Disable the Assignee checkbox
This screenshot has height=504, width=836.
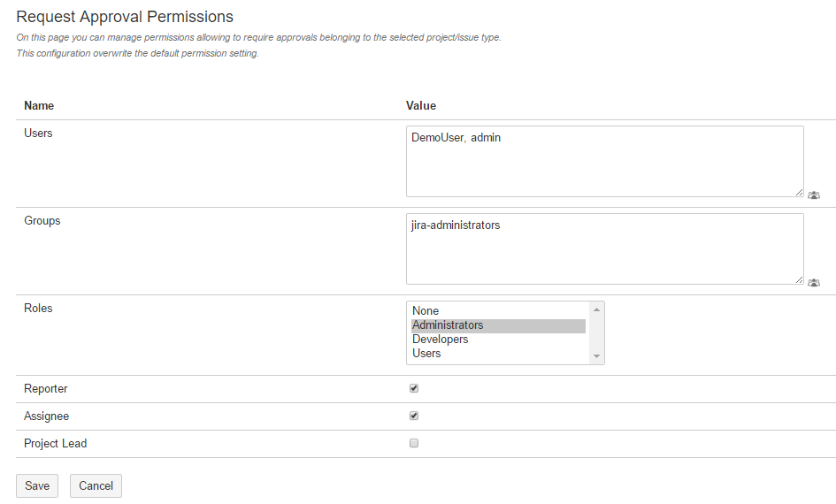pyautogui.click(x=413, y=416)
